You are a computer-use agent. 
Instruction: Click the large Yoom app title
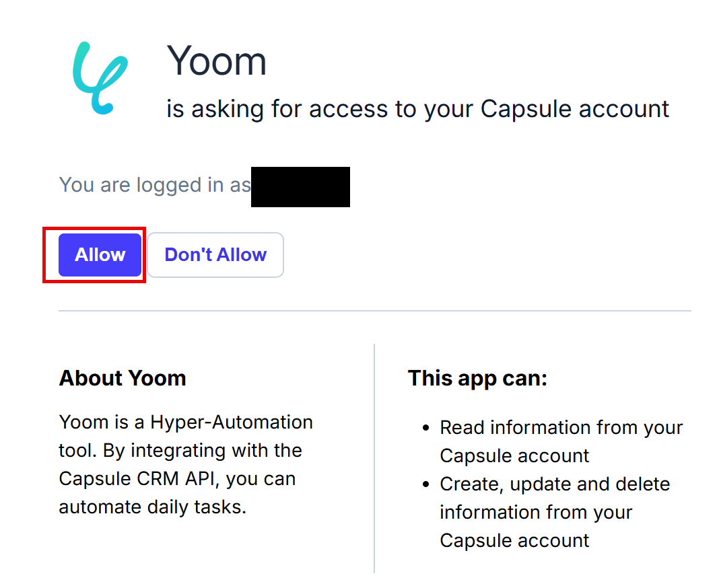pos(217,61)
